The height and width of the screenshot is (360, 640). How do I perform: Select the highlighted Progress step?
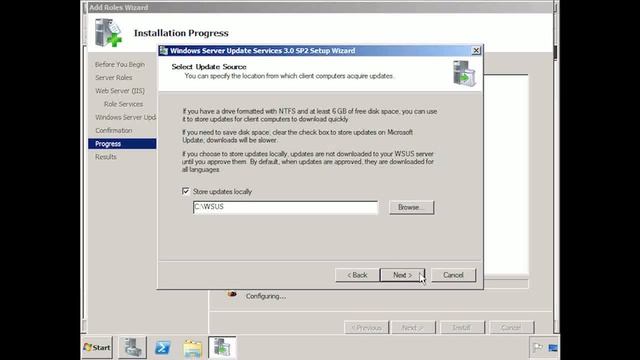click(x=122, y=144)
